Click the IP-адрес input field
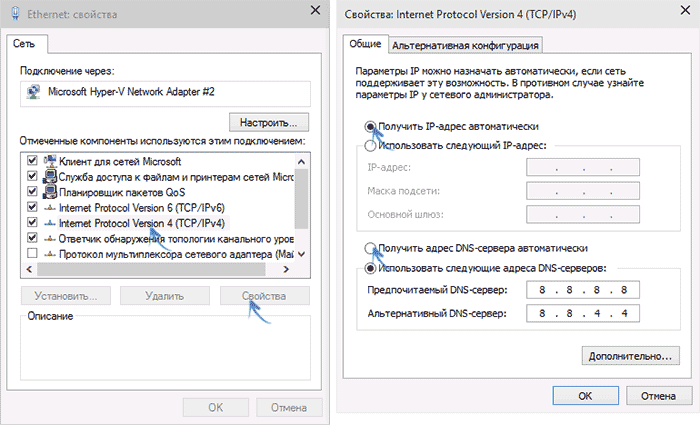700x425 pixels. click(583, 167)
